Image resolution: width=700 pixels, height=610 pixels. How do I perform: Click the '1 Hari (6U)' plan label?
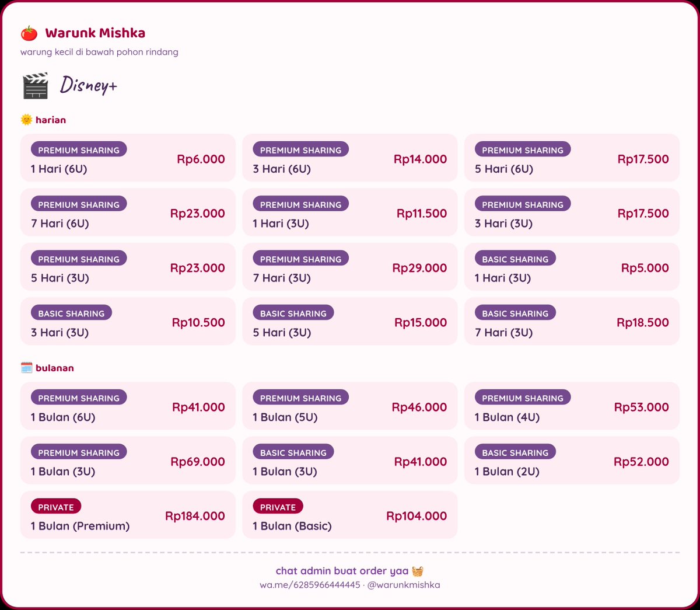click(x=59, y=169)
